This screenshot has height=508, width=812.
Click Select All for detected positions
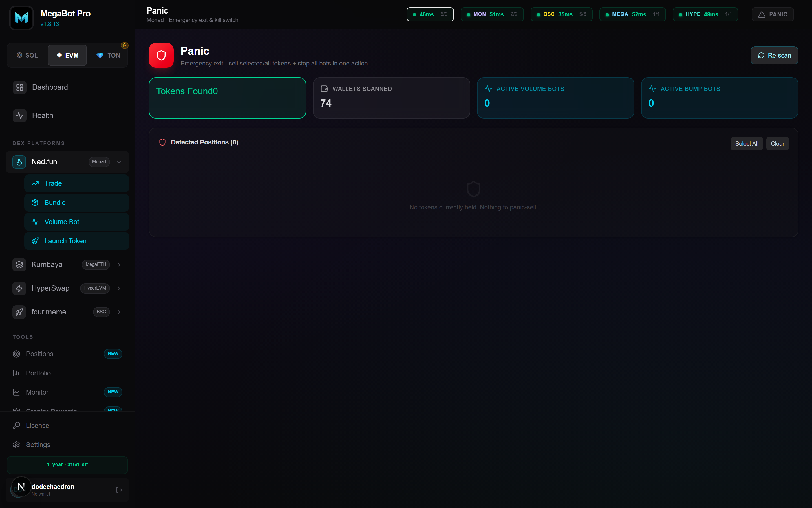[747, 144]
